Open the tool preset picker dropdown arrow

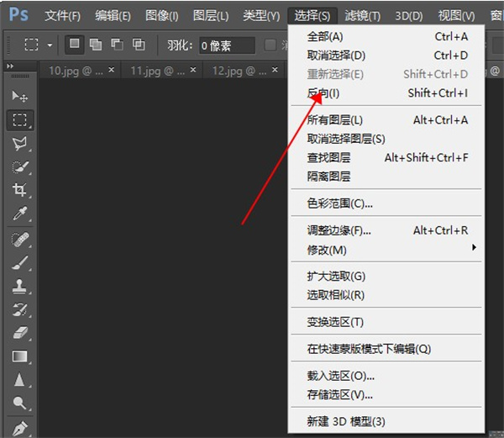click(x=50, y=45)
